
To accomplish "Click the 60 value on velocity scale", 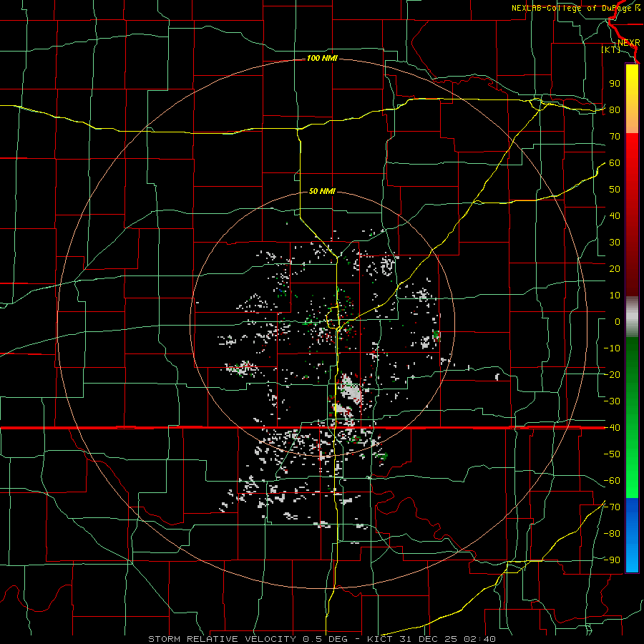I will pyautogui.click(x=615, y=162).
